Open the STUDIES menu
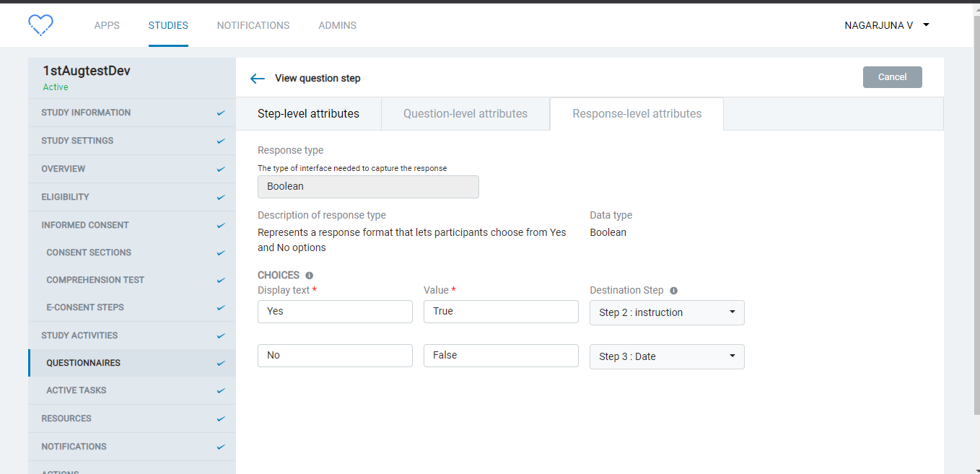 pyautogui.click(x=168, y=25)
